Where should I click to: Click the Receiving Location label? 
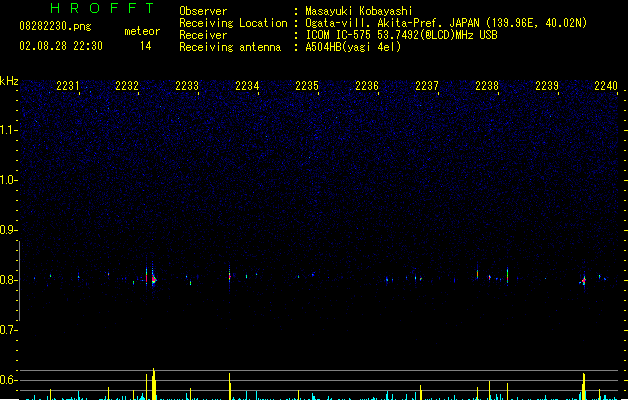click(x=233, y=23)
